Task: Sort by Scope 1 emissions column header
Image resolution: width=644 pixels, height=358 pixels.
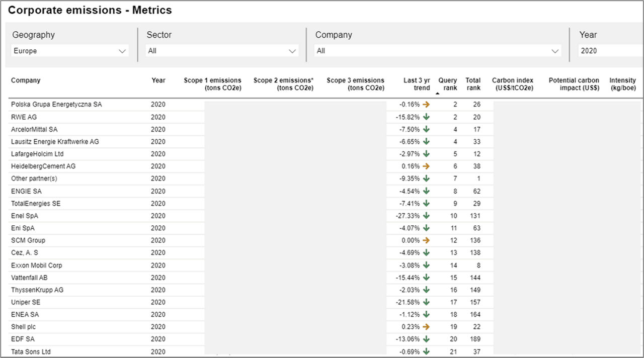Action: (x=212, y=84)
